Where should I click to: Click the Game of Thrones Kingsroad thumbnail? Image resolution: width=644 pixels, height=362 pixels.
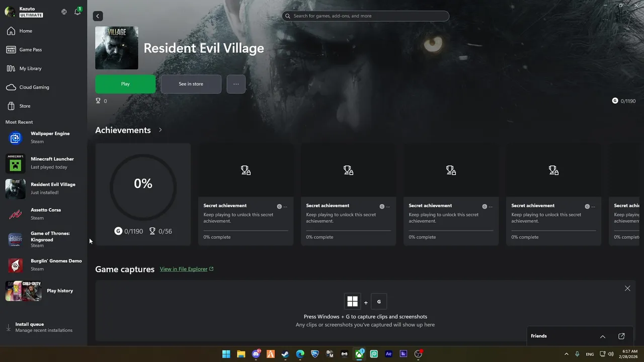click(16, 239)
